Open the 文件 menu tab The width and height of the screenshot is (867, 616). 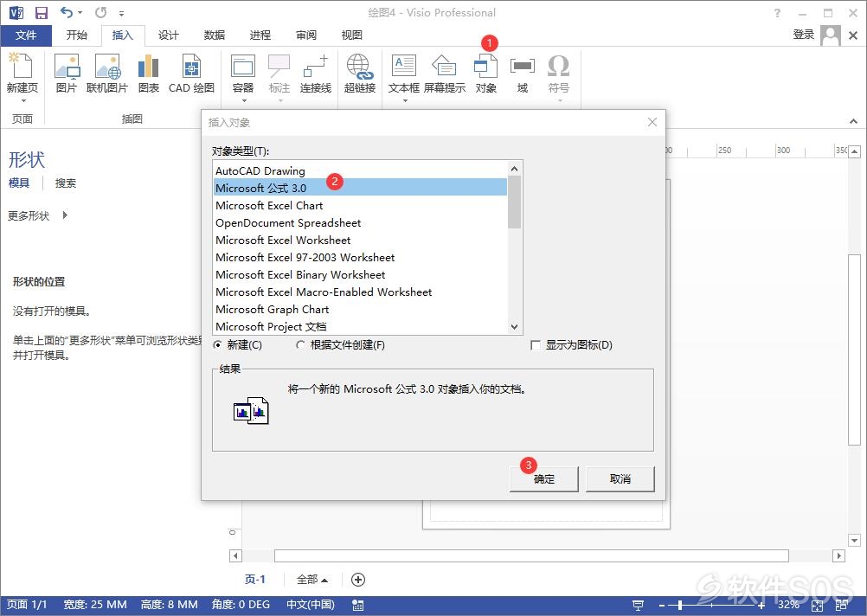[26, 35]
